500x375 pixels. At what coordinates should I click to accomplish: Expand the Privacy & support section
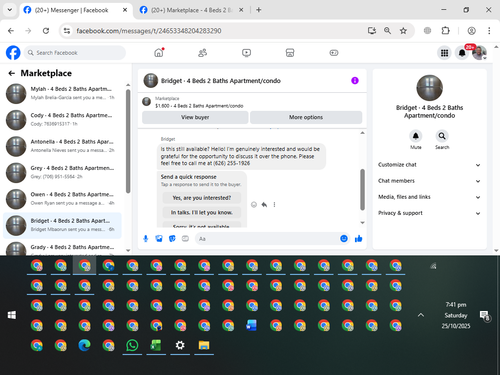click(x=429, y=213)
